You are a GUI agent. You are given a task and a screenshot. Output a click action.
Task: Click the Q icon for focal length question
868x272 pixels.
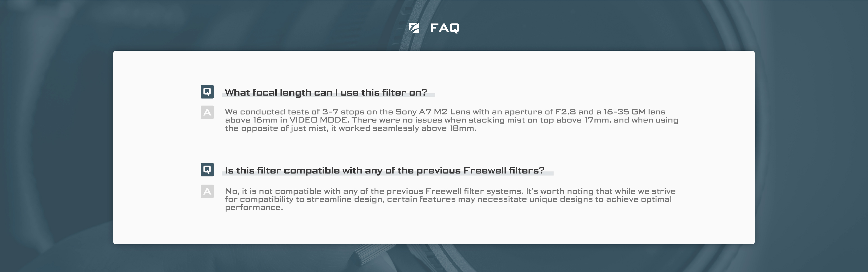(x=207, y=92)
